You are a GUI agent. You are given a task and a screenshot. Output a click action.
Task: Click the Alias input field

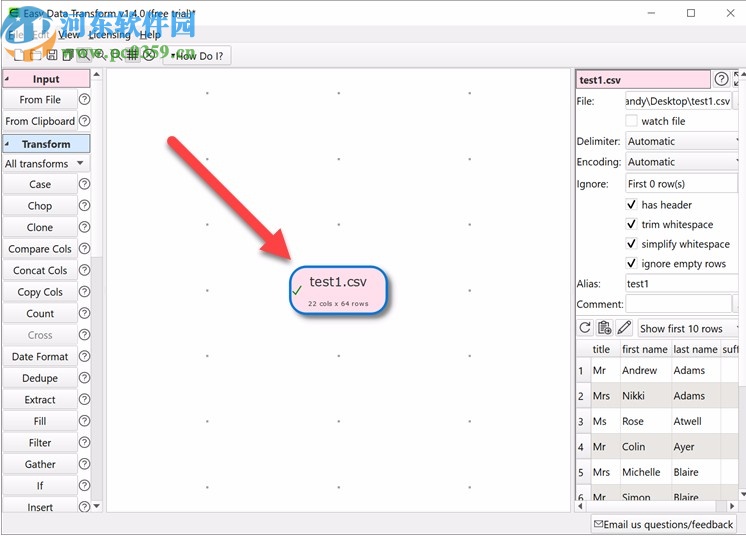click(x=681, y=283)
